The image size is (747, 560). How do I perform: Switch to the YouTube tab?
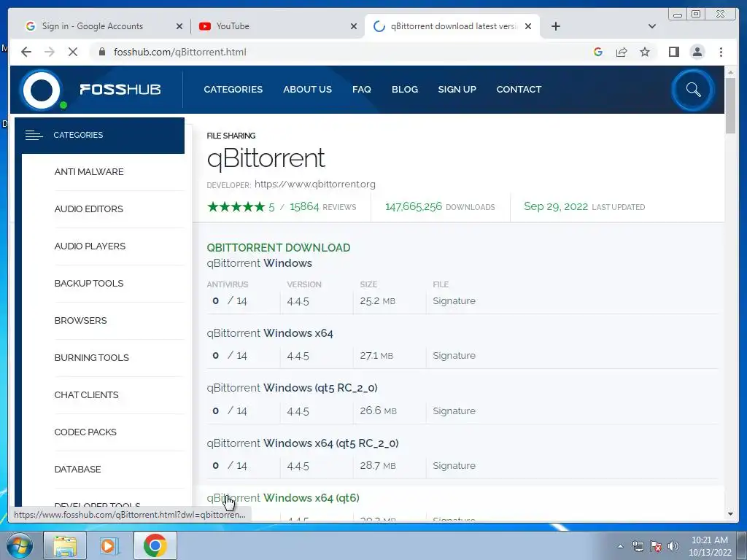click(277, 26)
